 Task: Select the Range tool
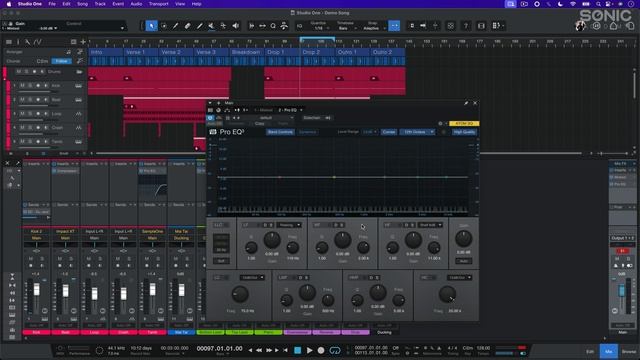[164, 26]
